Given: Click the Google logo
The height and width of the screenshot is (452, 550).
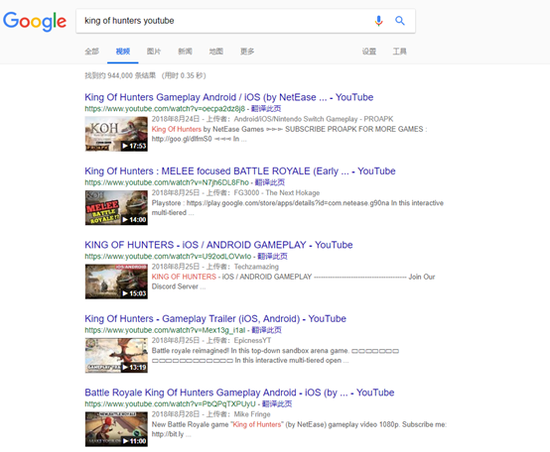Looking at the screenshot, I should (35, 21).
